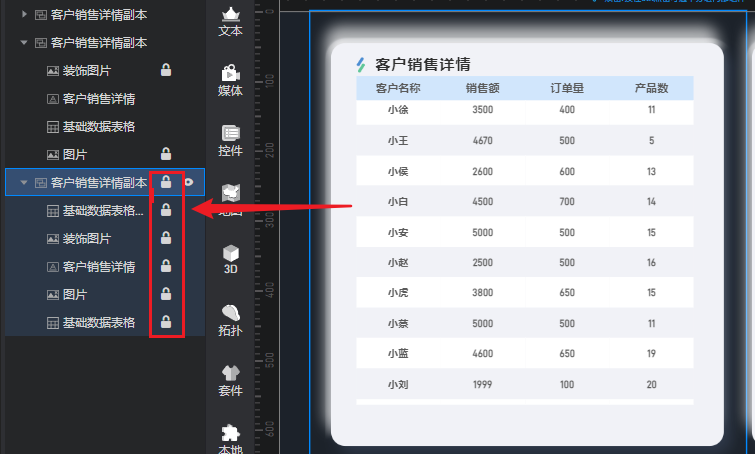Toggle visibility eye of highlighted 客户销售详情副本 group
The height and width of the screenshot is (454, 755).
click(189, 182)
